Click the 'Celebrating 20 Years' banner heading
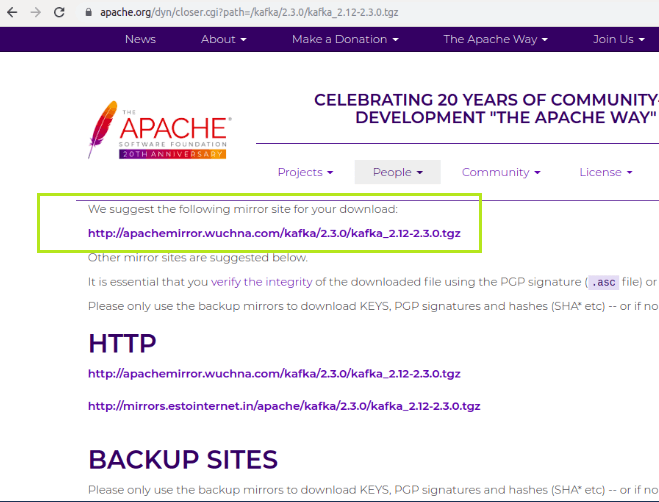The height and width of the screenshot is (502, 659). 486,108
